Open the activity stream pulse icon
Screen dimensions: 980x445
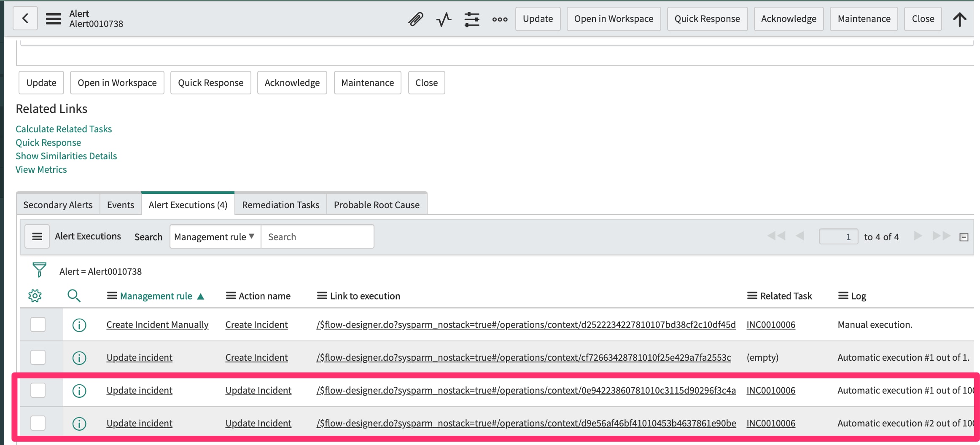click(x=444, y=19)
